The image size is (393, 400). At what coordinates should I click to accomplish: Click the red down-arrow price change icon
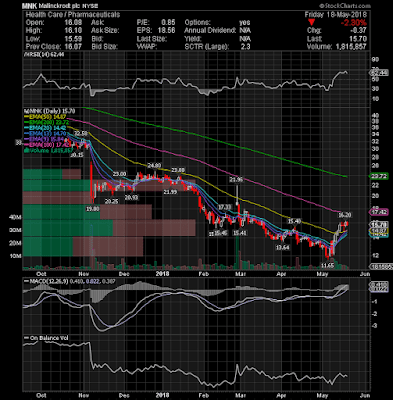tap(311, 23)
